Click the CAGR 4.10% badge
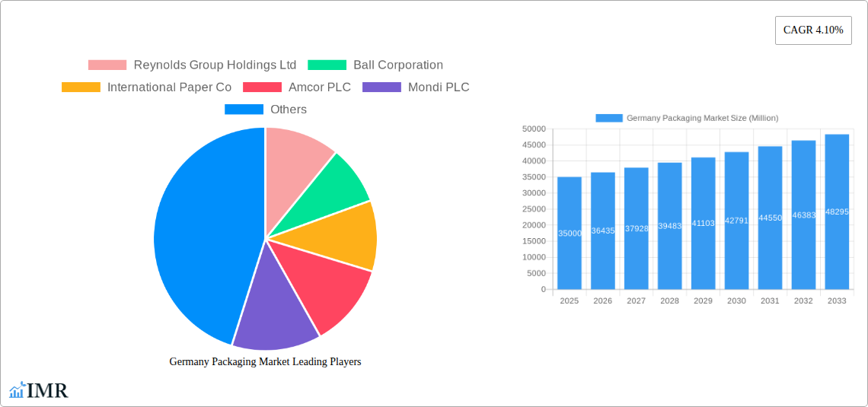Viewport: 868px width, 407px height. tap(812, 30)
